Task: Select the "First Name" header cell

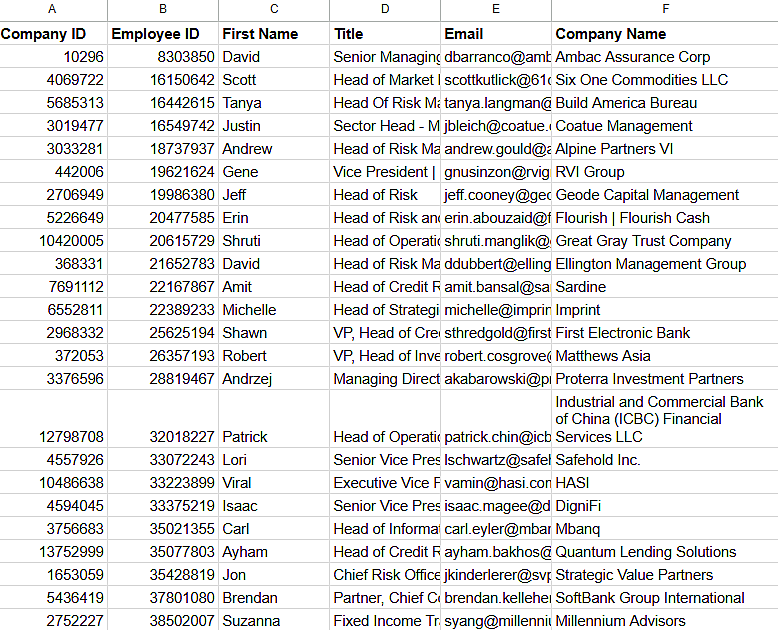Action: [274, 34]
